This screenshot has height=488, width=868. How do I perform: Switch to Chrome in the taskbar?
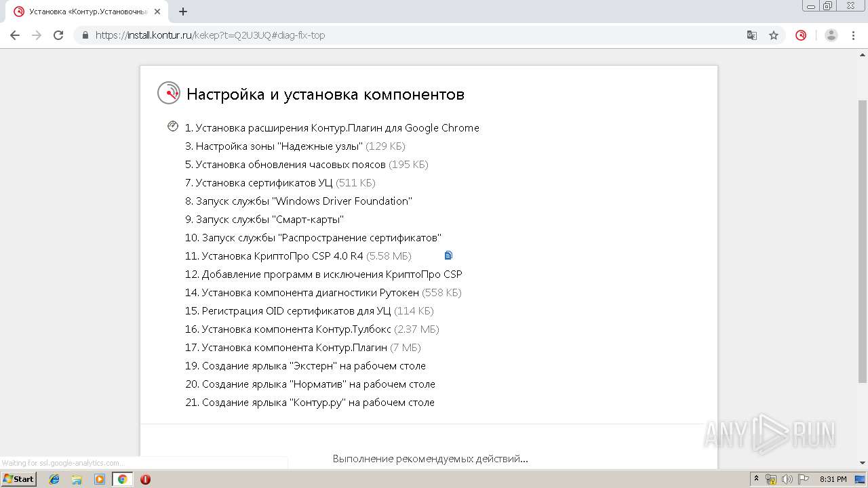pyautogui.click(x=122, y=479)
